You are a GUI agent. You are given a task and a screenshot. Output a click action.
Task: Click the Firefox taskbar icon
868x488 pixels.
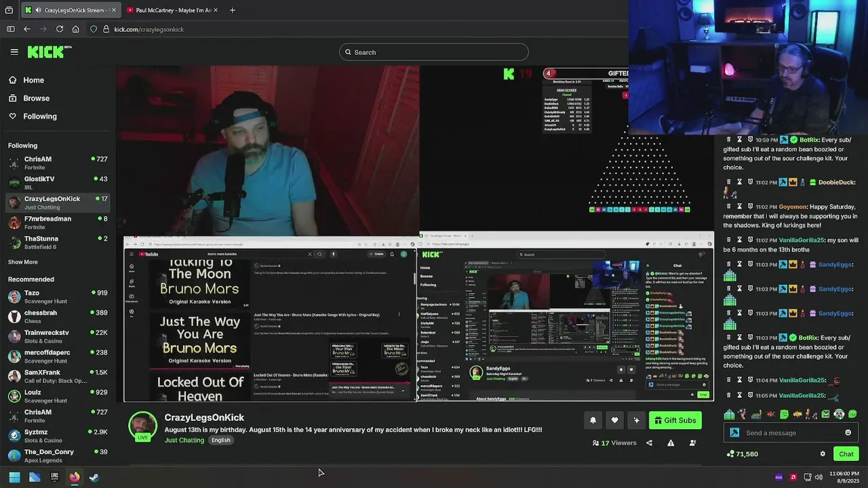74,477
